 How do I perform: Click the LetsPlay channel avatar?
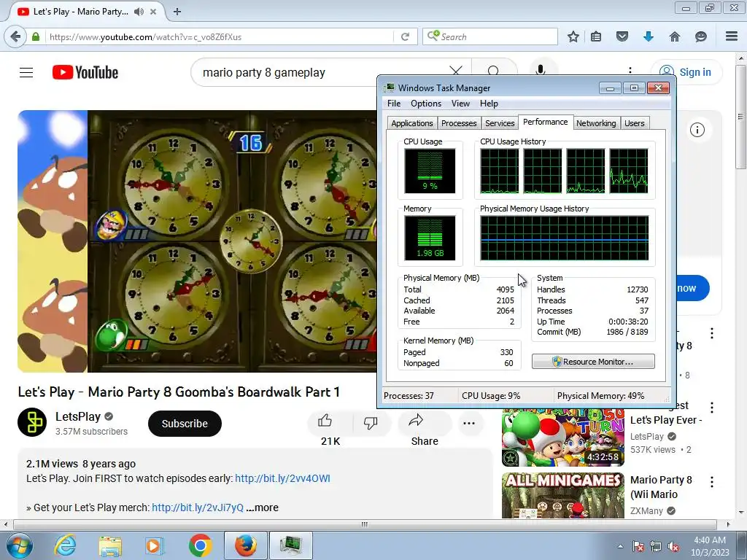32,422
